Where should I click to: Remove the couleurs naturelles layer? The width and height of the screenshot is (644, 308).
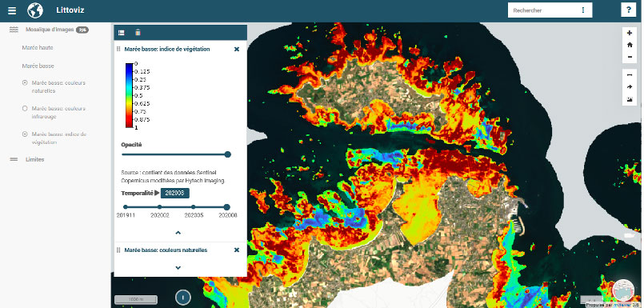pos(237,250)
